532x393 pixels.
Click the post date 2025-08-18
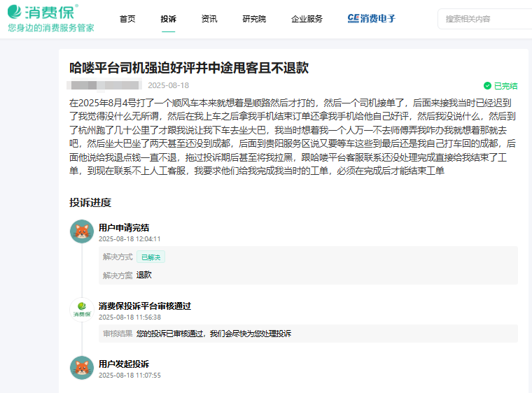(x=168, y=85)
